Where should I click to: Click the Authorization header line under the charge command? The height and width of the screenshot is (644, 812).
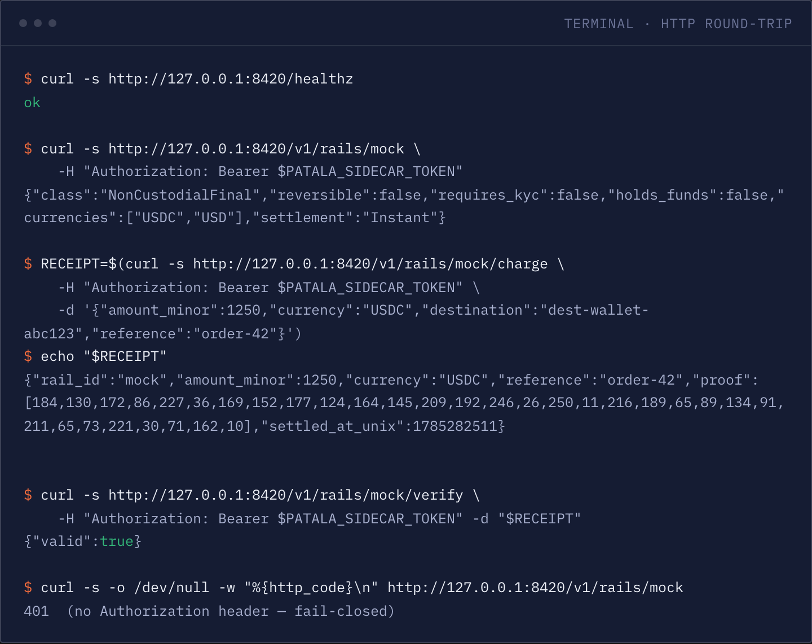pos(268,288)
